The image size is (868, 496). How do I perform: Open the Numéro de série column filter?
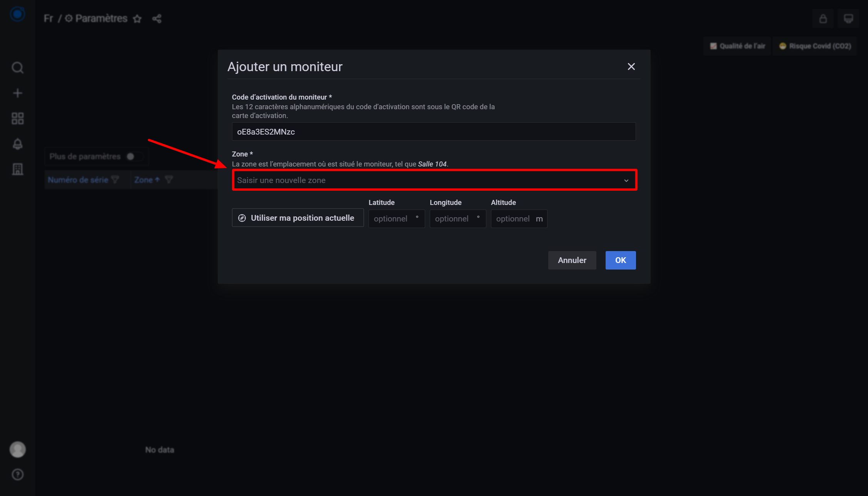pyautogui.click(x=115, y=180)
